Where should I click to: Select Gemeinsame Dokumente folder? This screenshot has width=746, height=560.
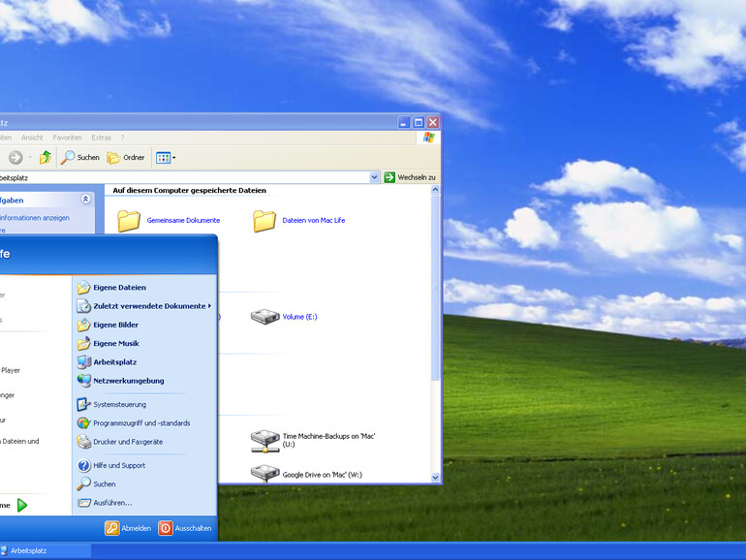(169, 221)
